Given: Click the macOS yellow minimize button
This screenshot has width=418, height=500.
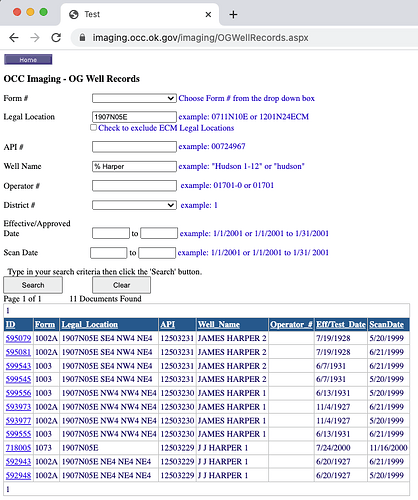Looking at the screenshot, I should tap(30, 12).
